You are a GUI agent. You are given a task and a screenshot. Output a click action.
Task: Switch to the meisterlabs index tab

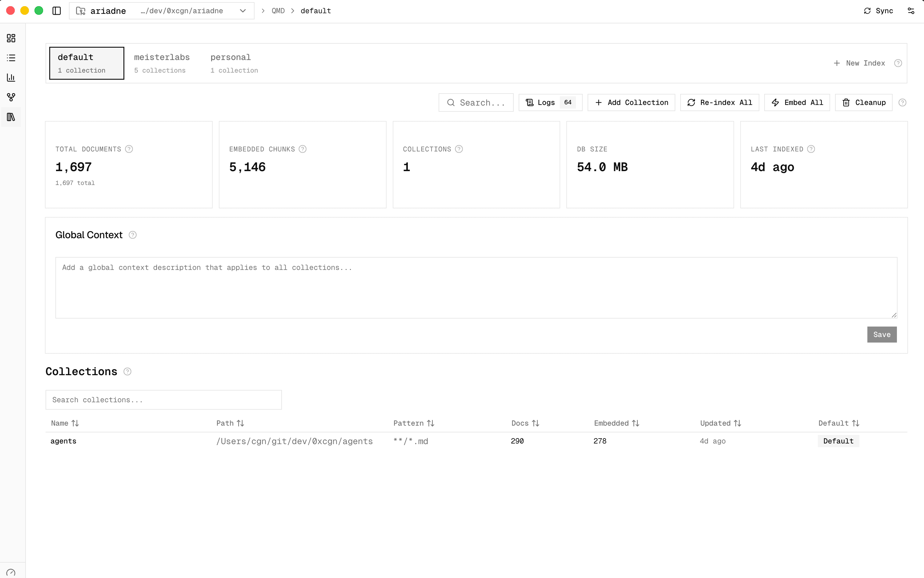pos(161,63)
